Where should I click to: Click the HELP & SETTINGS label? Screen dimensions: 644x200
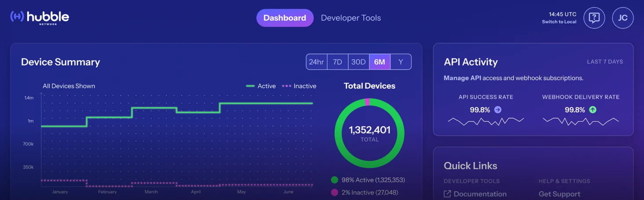[564, 181]
